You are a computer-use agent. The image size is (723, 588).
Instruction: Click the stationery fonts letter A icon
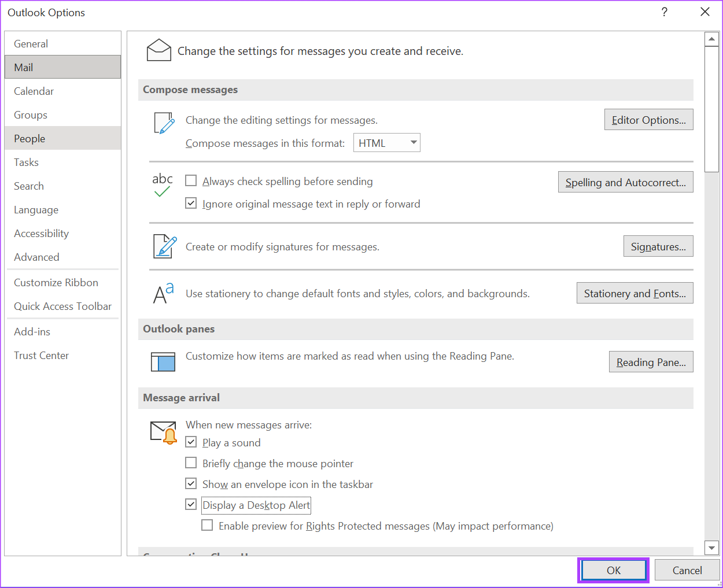pyautogui.click(x=164, y=293)
